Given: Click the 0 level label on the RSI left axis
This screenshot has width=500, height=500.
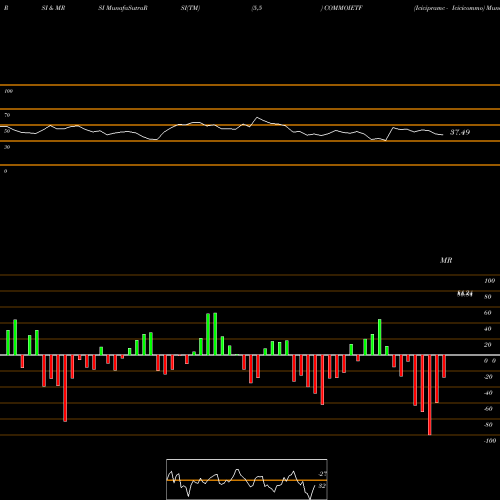Looking at the screenshot, I should pos(5,171).
